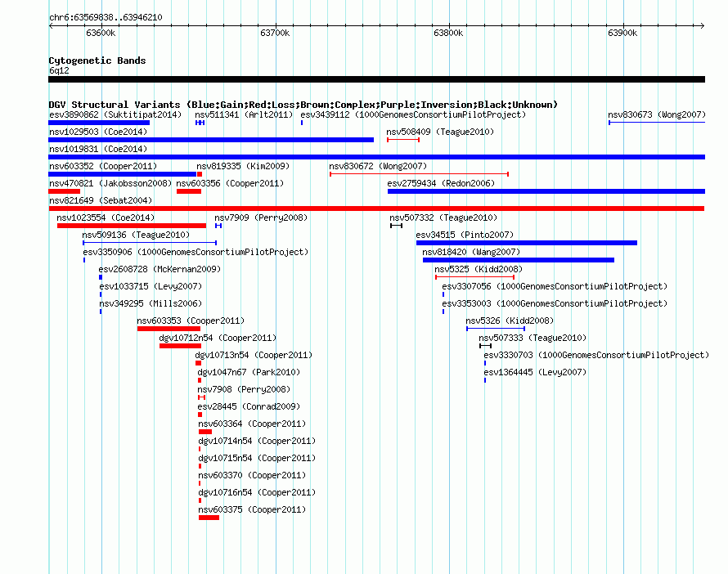
Task: Click the nsv830673 (Wong2007) label
Action: click(657, 114)
